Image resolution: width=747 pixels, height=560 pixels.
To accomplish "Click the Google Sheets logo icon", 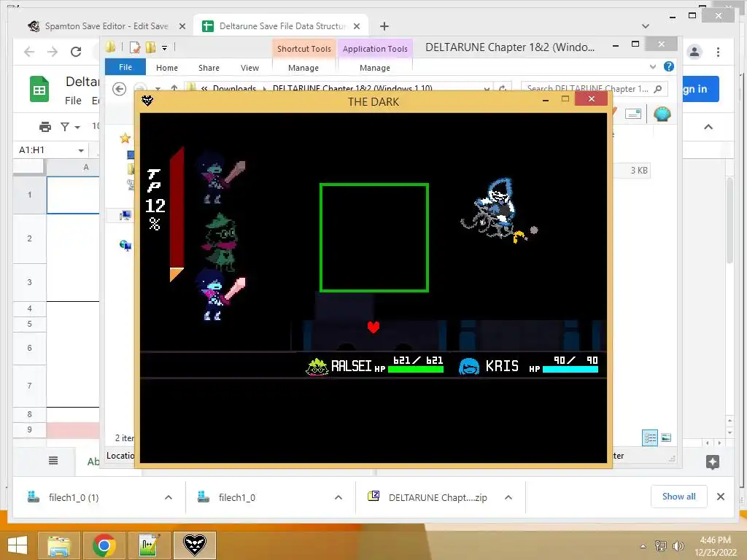I will (39, 89).
